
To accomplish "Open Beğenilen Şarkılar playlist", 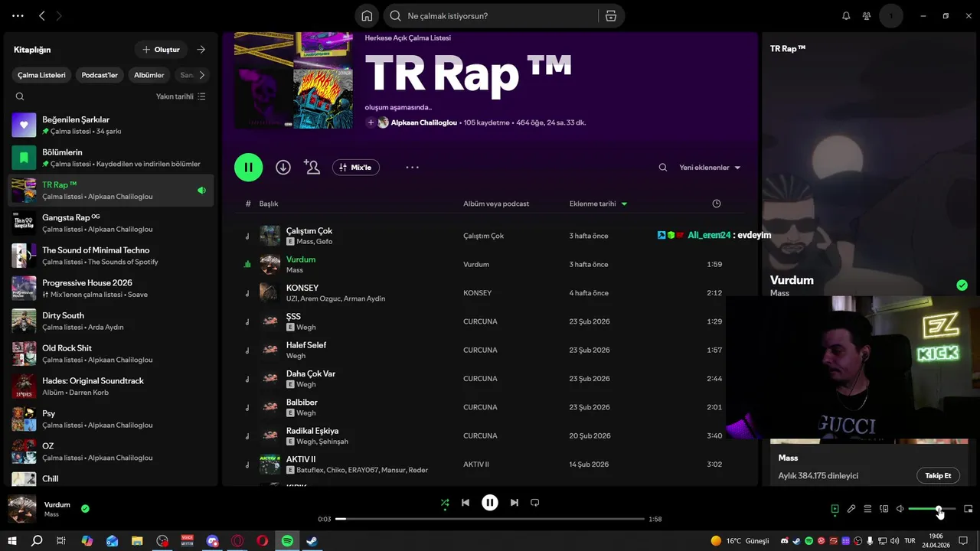I will point(111,125).
